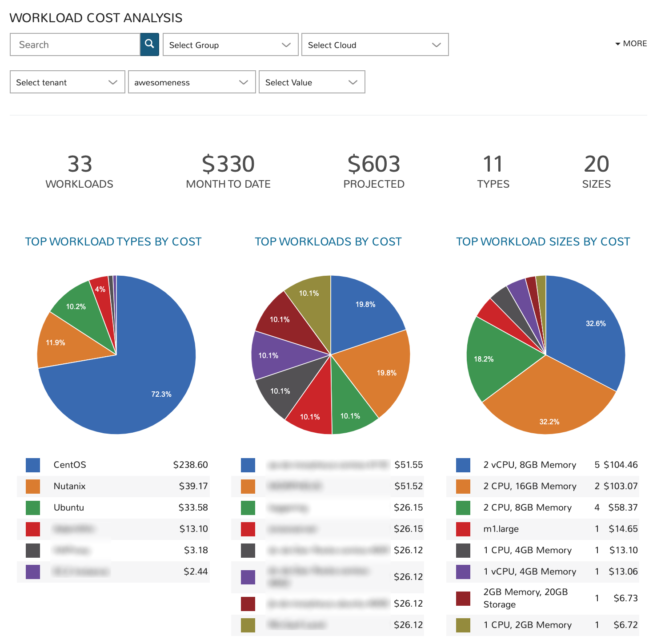Expand the MORE options menu
The height and width of the screenshot is (644, 657).
[x=631, y=43]
